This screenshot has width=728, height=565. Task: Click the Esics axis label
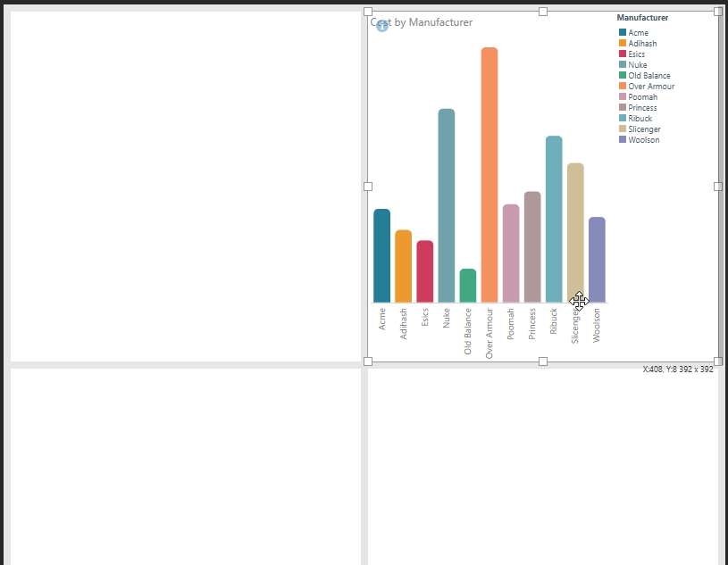click(425, 317)
